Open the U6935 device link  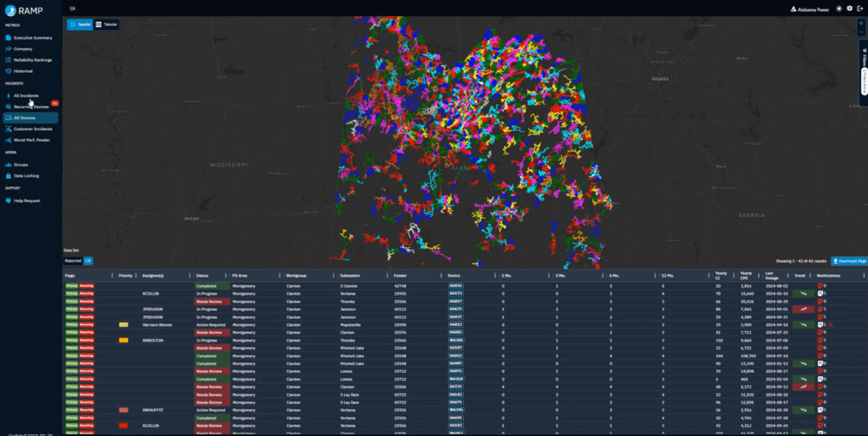tap(456, 286)
